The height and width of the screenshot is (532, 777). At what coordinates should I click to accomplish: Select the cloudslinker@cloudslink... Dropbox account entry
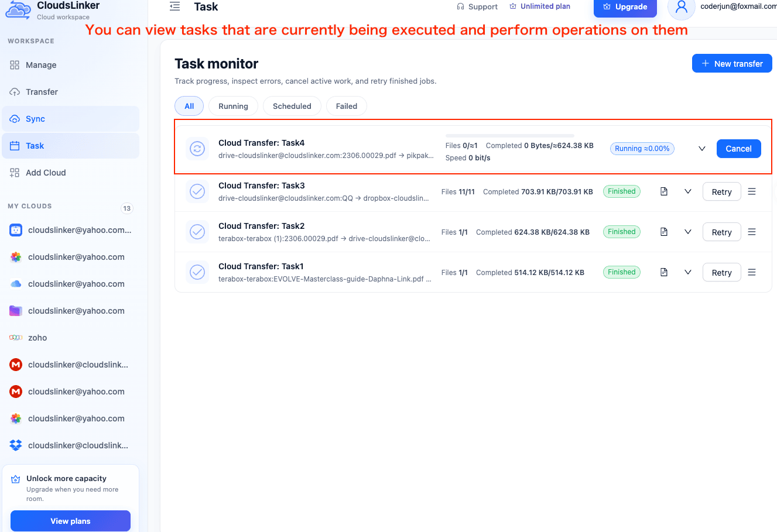tap(70, 445)
